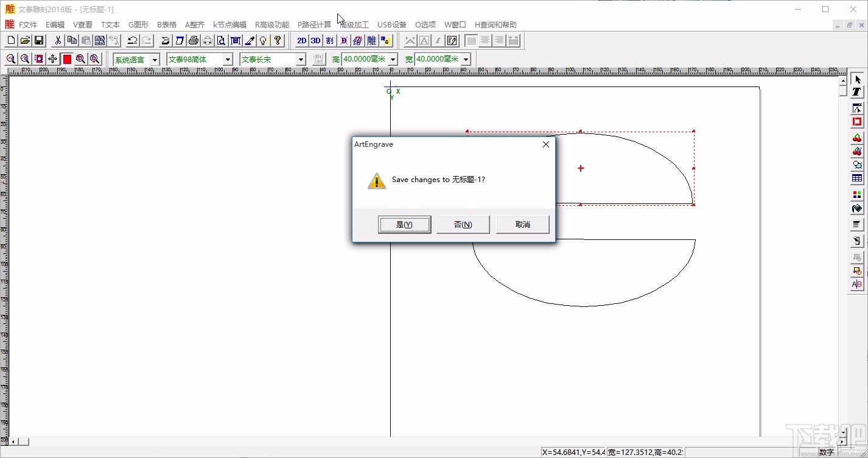The image size is (868, 458).
Task: Click the 型 font type button
Action: [319, 59]
